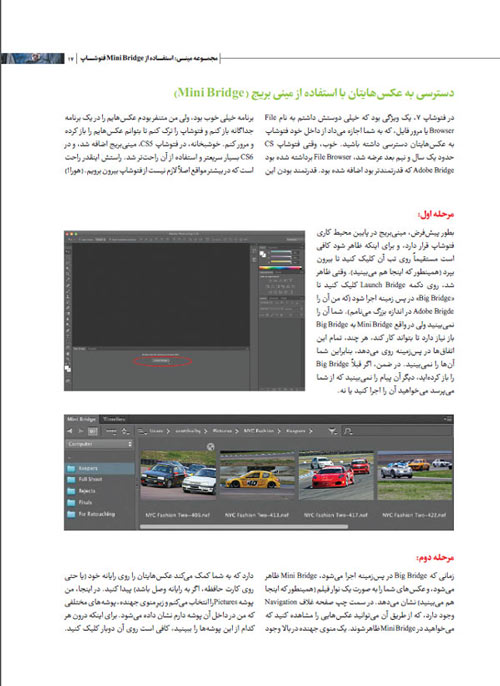The width and height of the screenshot is (500, 686).
Task: Select the black and white cars thumbnail
Action: pyautogui.click(x=178, y=475)
